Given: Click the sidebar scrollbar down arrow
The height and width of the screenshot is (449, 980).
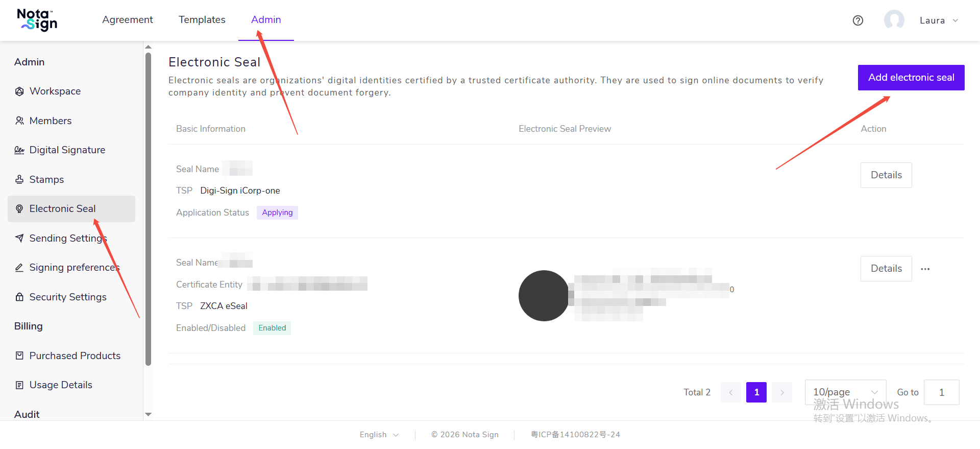Looking at the screenshot, I should tap(149, 414).
